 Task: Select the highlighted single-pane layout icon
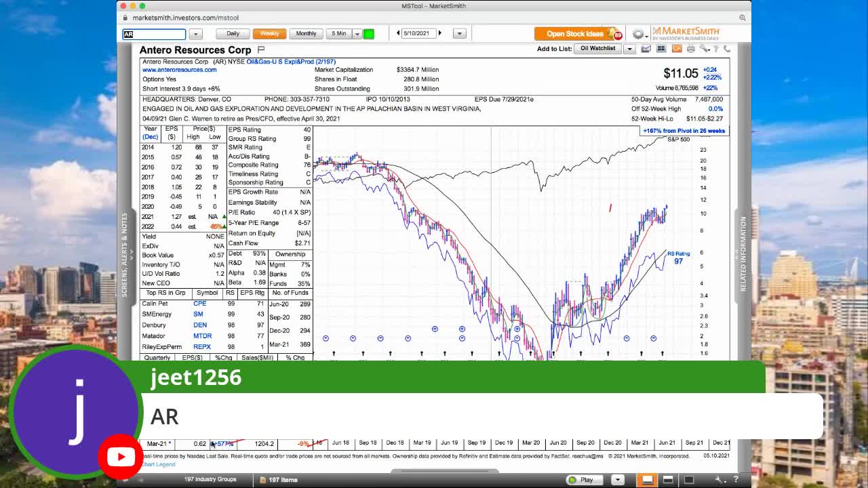648,480
